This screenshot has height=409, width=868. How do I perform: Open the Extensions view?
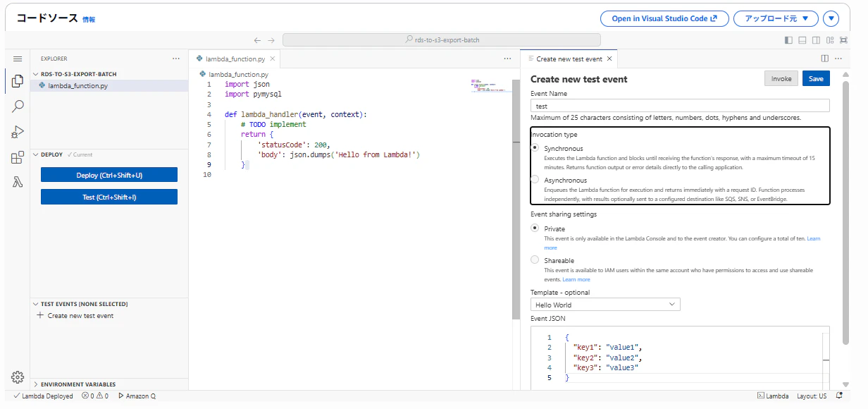18,157
